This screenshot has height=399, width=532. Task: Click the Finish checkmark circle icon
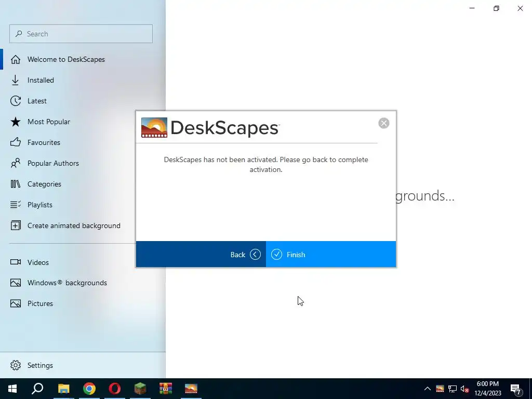point(276,255)
